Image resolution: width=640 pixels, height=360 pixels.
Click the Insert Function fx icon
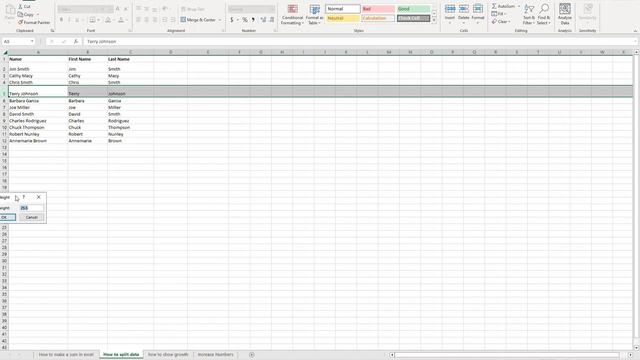[x=76, y=42]
